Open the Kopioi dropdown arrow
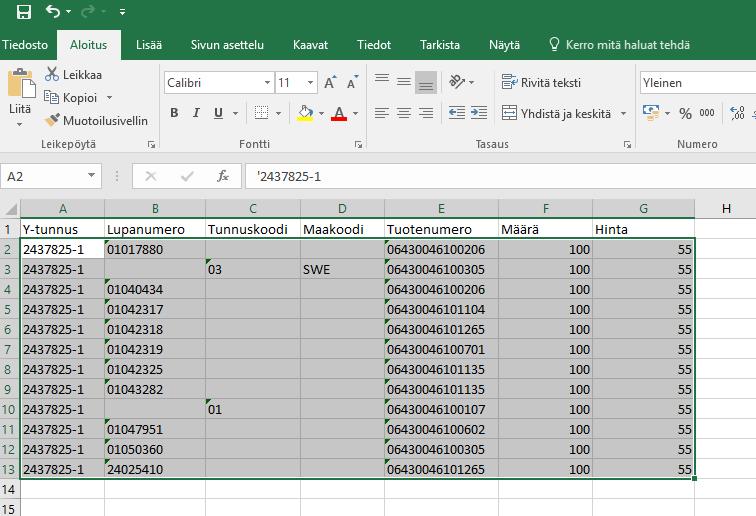 click(109, 98)
